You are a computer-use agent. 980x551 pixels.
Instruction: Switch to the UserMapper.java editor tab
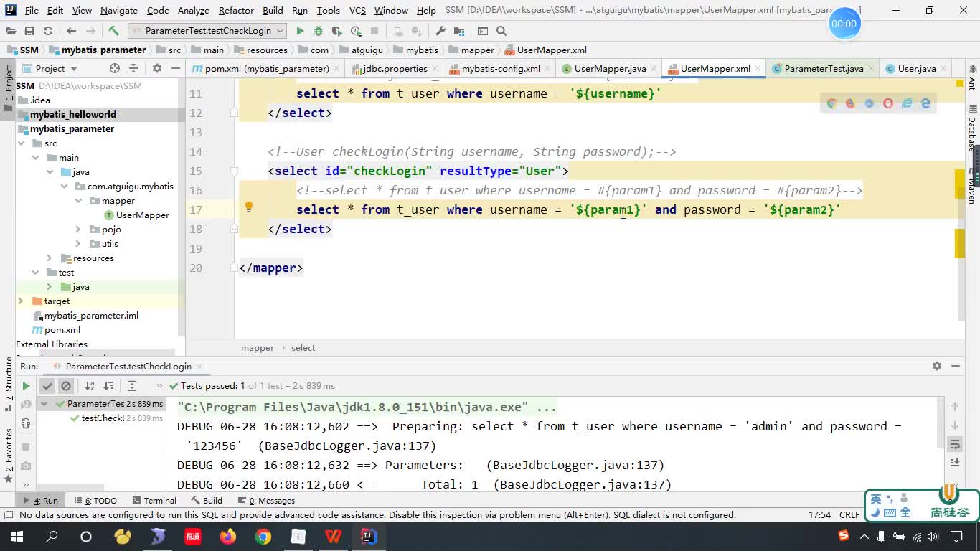click(610, 68)
